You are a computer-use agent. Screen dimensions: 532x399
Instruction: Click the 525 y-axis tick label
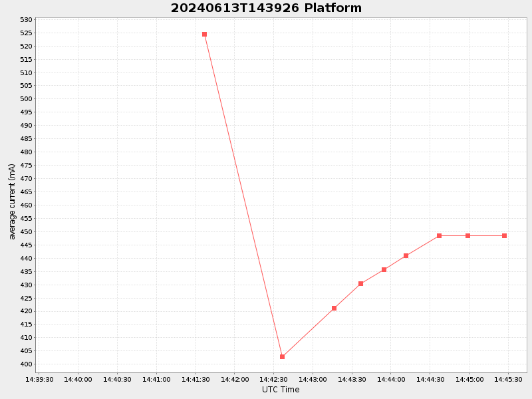(x=26, y=33)
